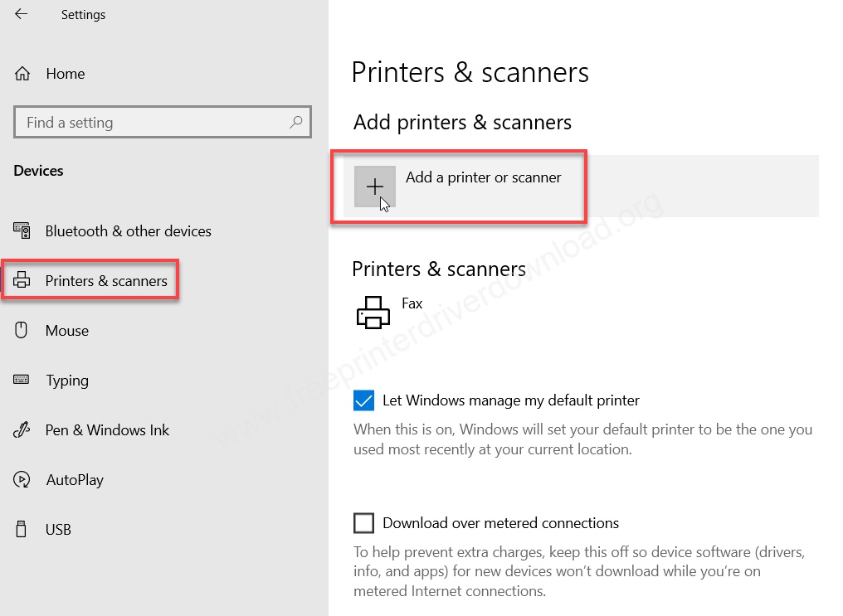Screen dimensions: 843x616
Task: Click the printer icon in sidebar
Action: (22, 279)
